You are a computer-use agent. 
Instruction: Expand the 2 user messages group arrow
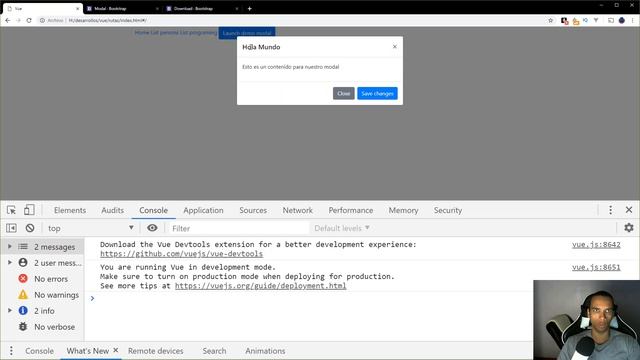coord(9,262)
